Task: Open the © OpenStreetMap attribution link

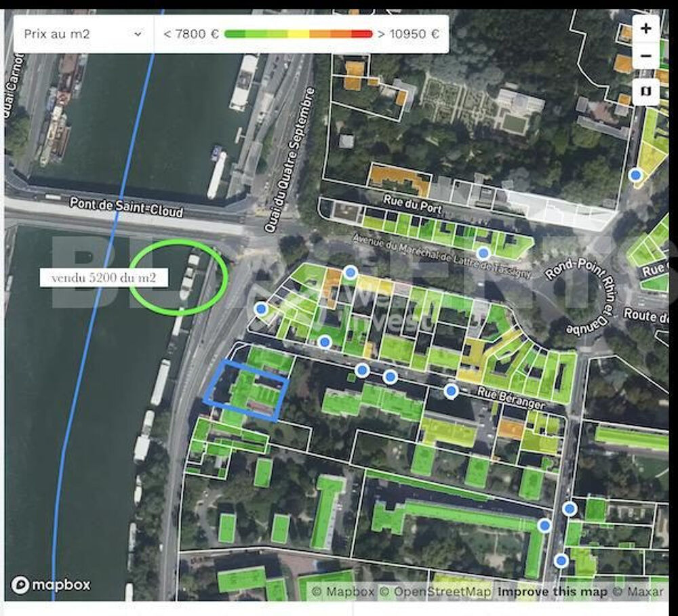Action: (436, 592)
